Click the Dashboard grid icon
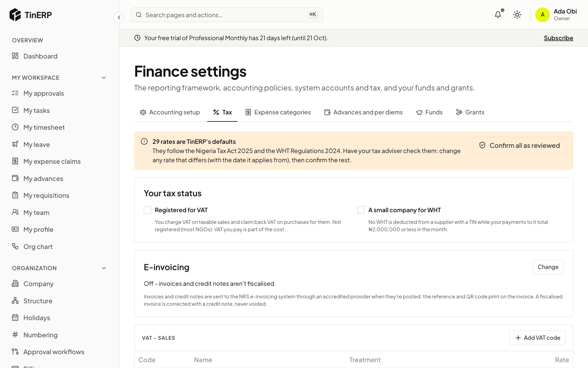This screenshot has width=588, height=368. click(15, 56)
